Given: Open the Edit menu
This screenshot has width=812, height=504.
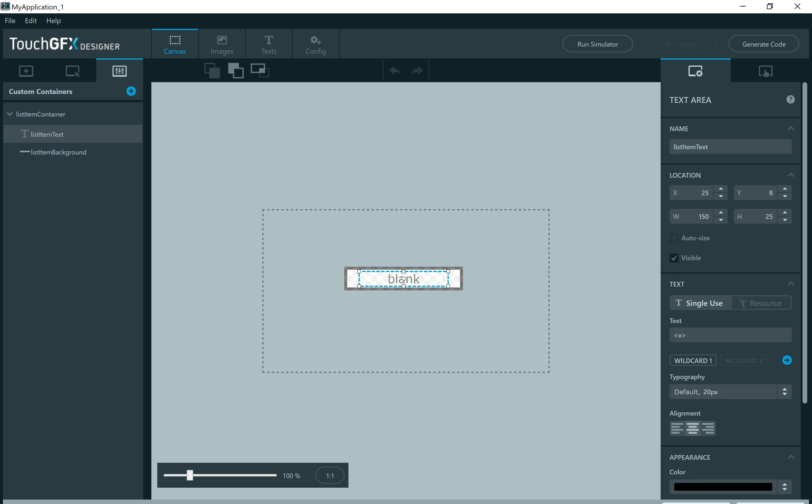Looking at the screenshot, I should point(31,21).
